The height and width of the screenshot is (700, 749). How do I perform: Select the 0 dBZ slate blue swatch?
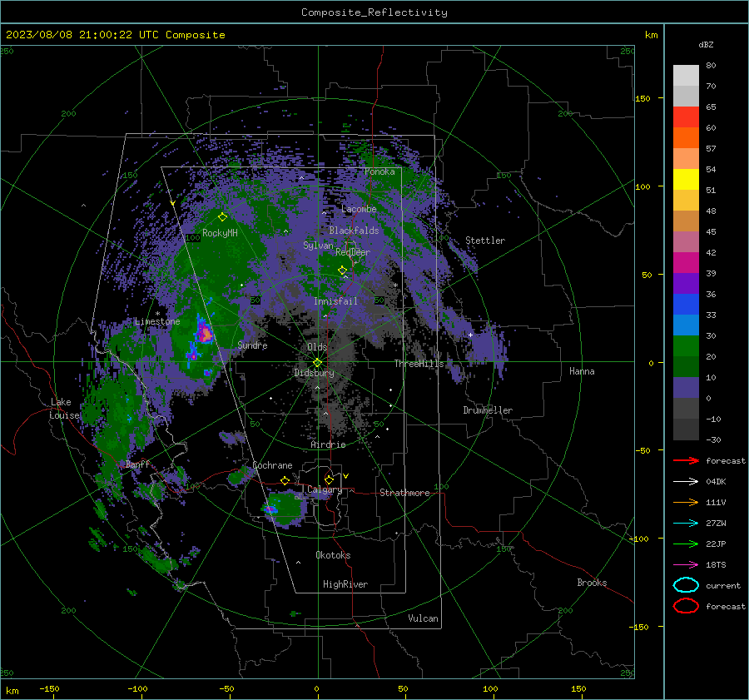coord(686,388)
